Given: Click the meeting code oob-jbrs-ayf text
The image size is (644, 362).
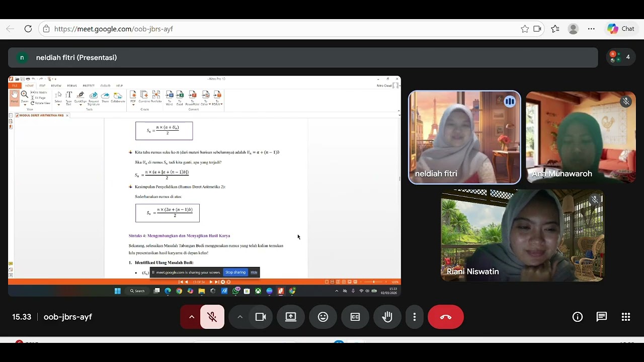Looking at the screenshot, I should pyautogui.click(x=68, y=317).
